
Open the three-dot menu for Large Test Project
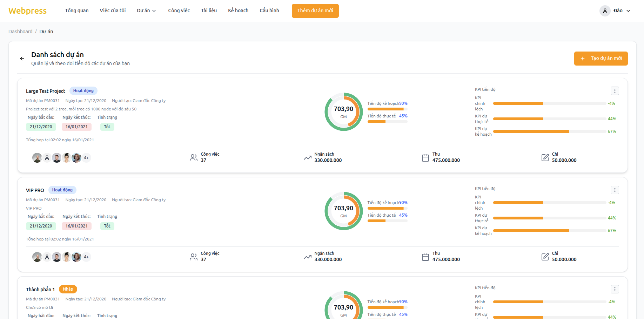click(x=615, y=91)
